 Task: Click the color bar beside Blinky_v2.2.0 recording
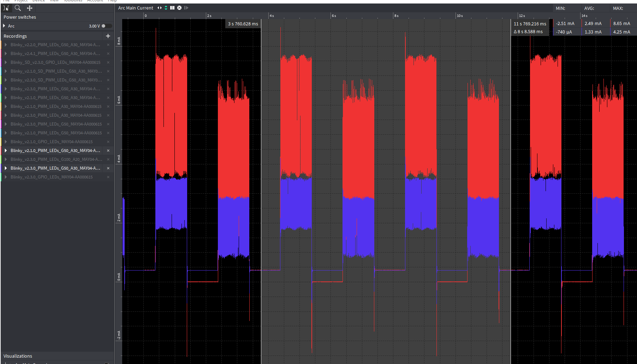click(x=1, y=44)
